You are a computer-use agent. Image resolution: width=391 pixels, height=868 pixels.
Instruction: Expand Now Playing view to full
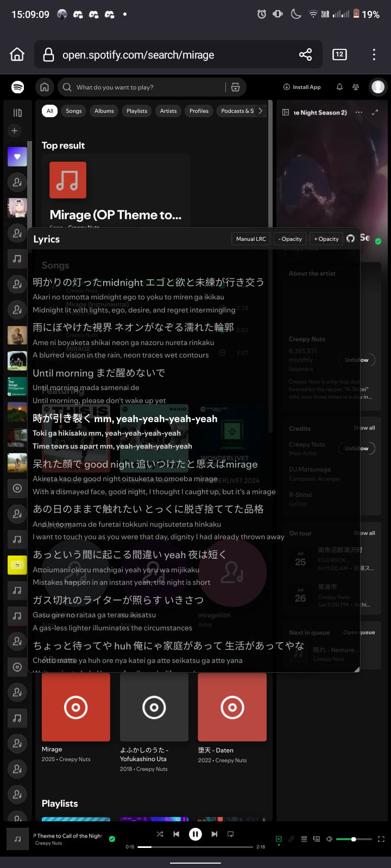[375, 112]
